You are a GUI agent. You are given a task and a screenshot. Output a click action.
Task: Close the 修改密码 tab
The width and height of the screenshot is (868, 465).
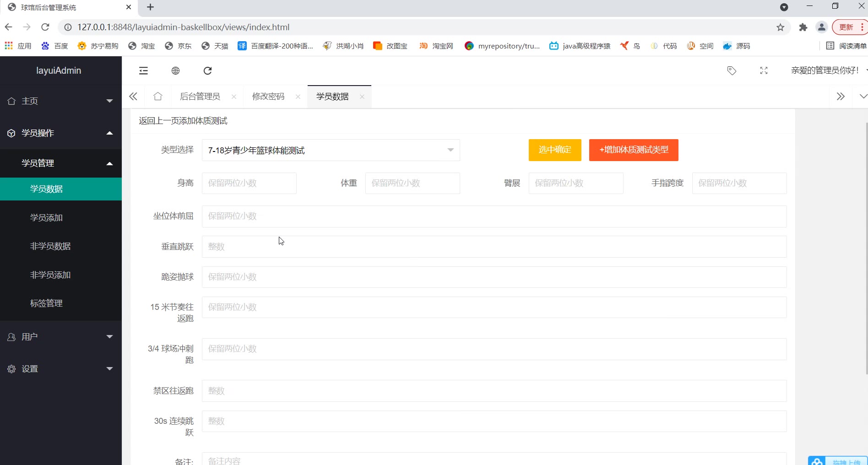point(298,97)
